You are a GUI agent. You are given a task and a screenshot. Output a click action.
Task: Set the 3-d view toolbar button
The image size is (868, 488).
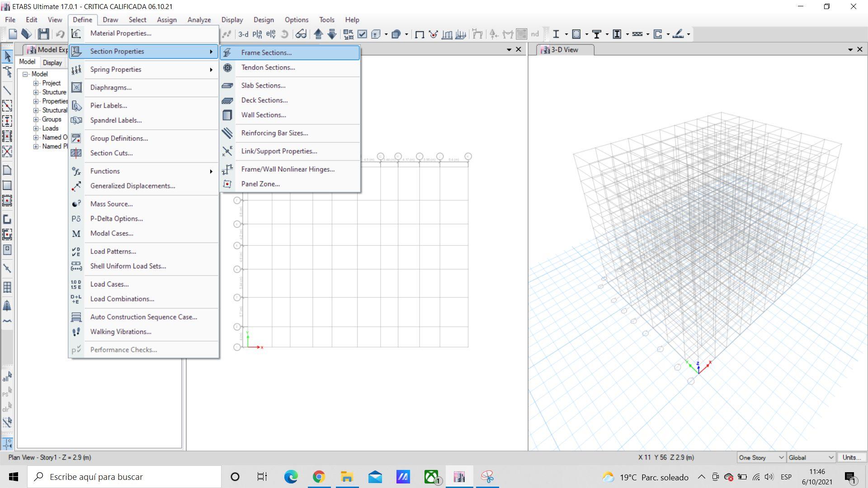[243, 34]
